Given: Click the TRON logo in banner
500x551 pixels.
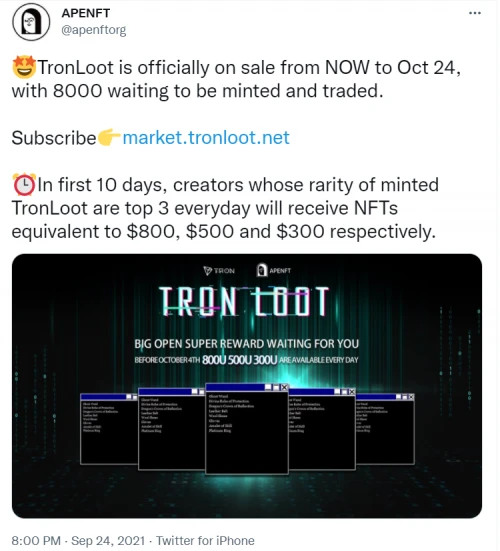Looking at the screenshot, I should pyautogui.click(x=219, y=271).
